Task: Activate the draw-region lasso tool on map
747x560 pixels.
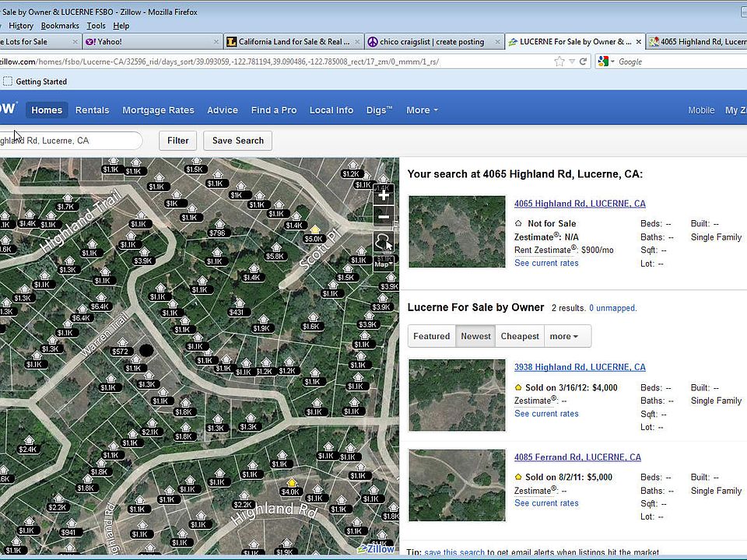Action: tap(383, 242)
